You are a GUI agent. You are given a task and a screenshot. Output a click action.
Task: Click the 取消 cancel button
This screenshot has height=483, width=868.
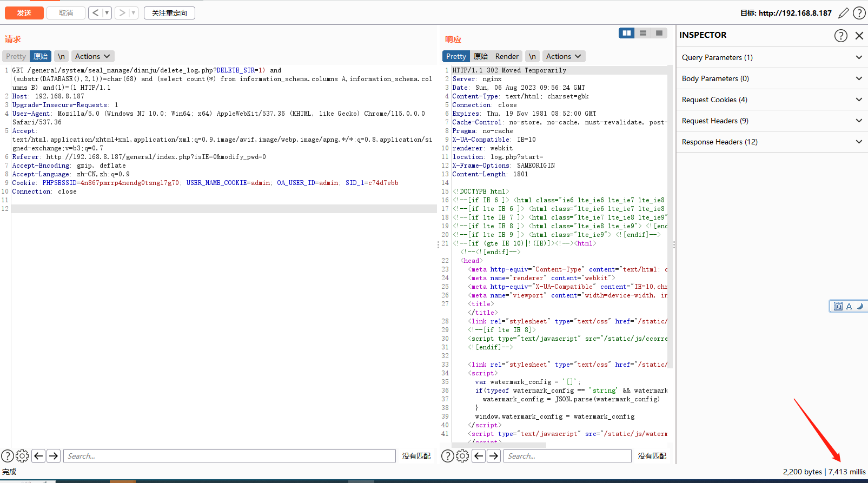[66, 13]
